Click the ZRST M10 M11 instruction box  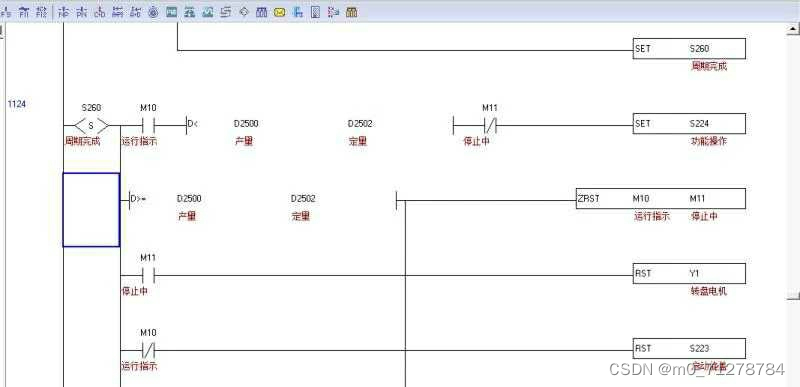click(x=661, y=198)
